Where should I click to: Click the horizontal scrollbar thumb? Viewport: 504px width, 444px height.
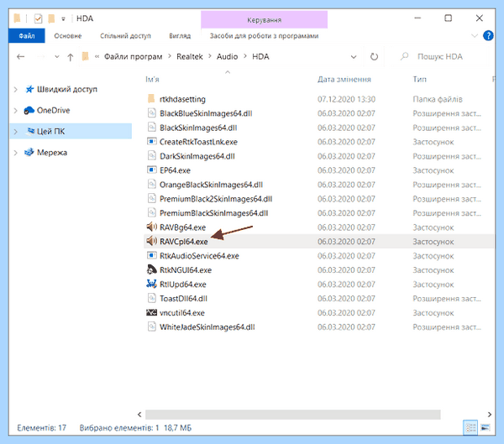pos(293,415)
